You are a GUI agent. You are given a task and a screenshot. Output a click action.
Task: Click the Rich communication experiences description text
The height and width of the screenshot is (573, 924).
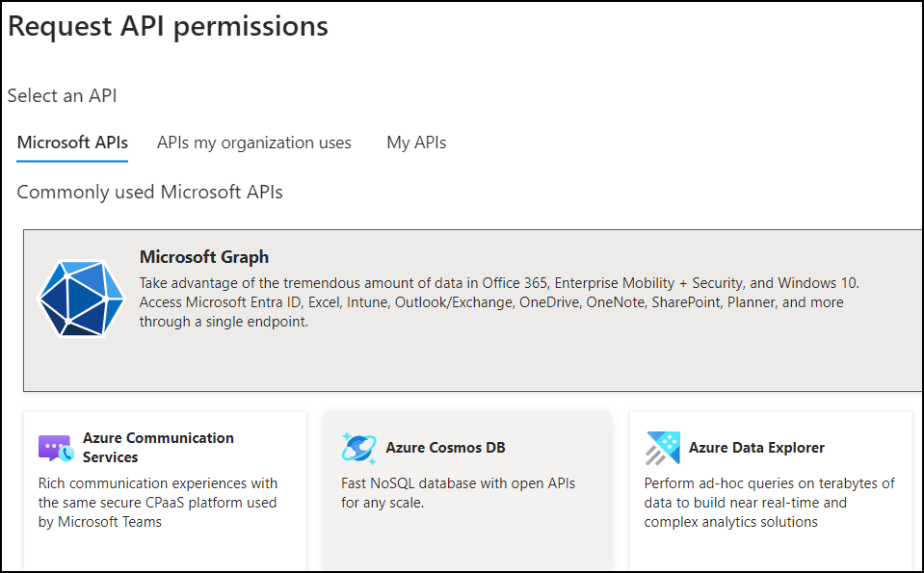click(158, 503)
